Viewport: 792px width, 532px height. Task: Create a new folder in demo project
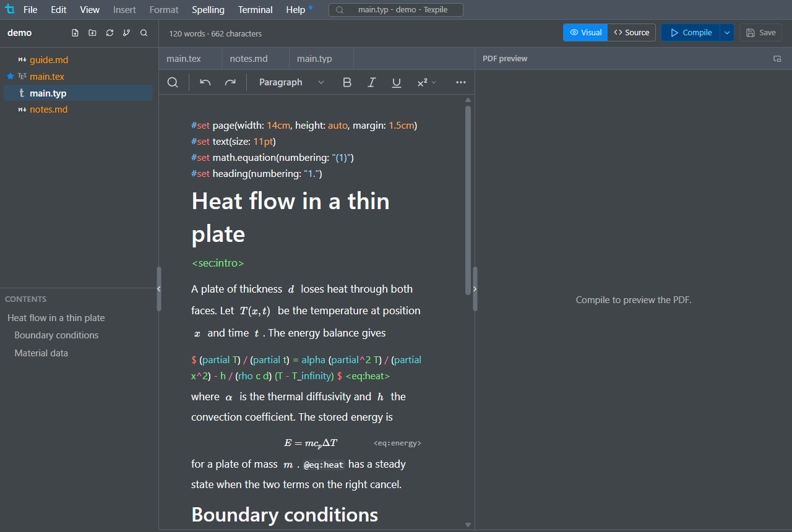[x=92, y=33]
